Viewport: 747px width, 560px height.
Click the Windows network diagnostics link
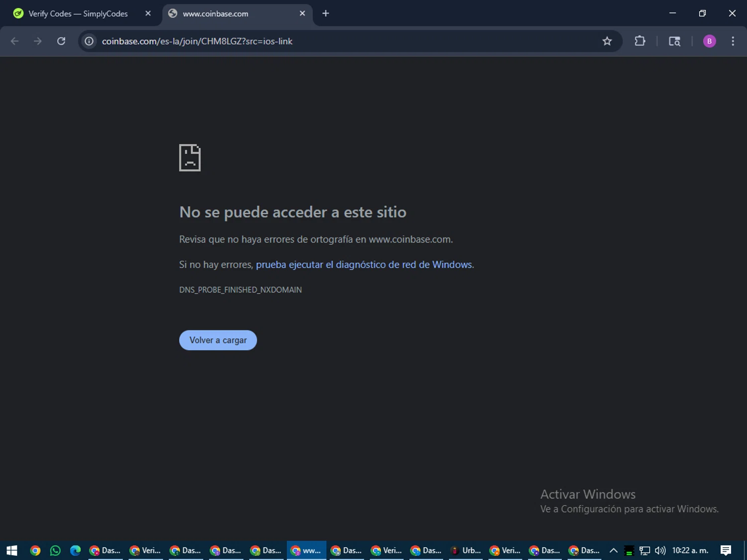click(364, 265)
